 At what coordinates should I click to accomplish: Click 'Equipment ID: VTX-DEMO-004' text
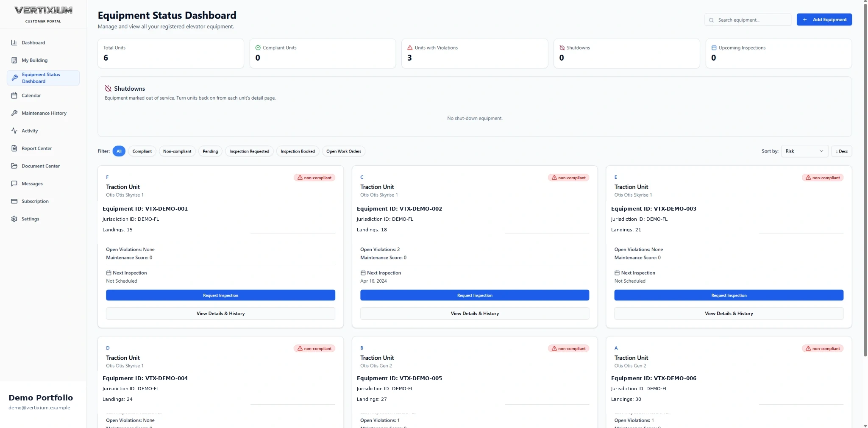coord(145,378)
